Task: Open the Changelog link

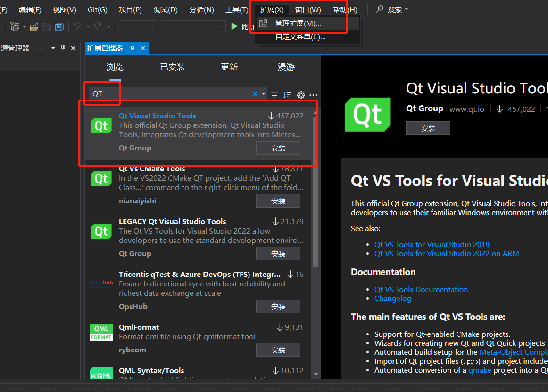Action: [x=392, y=298]
